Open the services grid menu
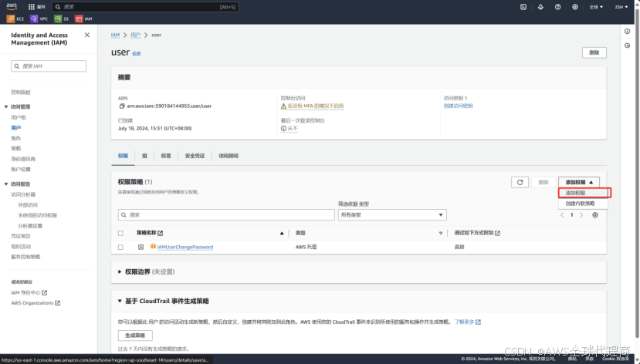The height and width of the screenshot is (364, 640). pos(32,7)
